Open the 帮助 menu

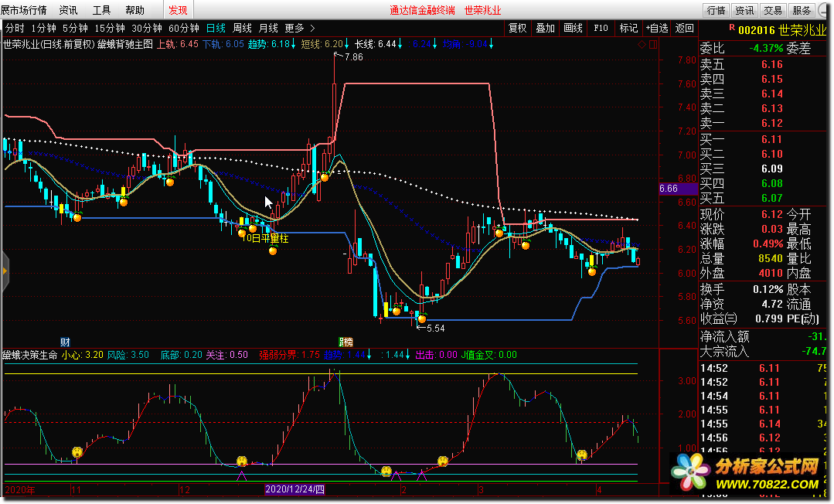click(134, 10)
